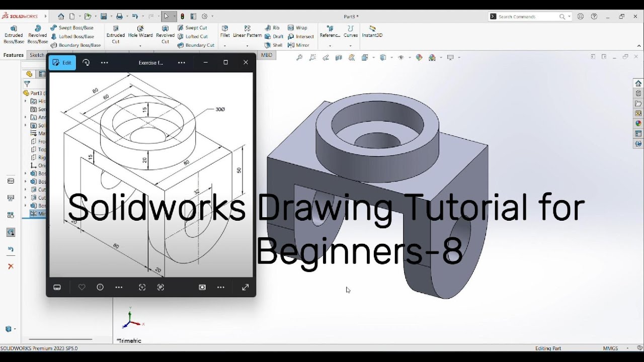Viewport: 644px width, 362px height.
Task: Choose Boundary Cut
Action: tap(196, 45)
